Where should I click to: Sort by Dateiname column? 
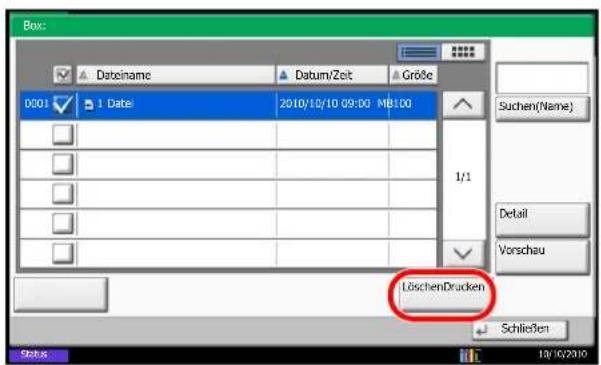pos(176,75)
